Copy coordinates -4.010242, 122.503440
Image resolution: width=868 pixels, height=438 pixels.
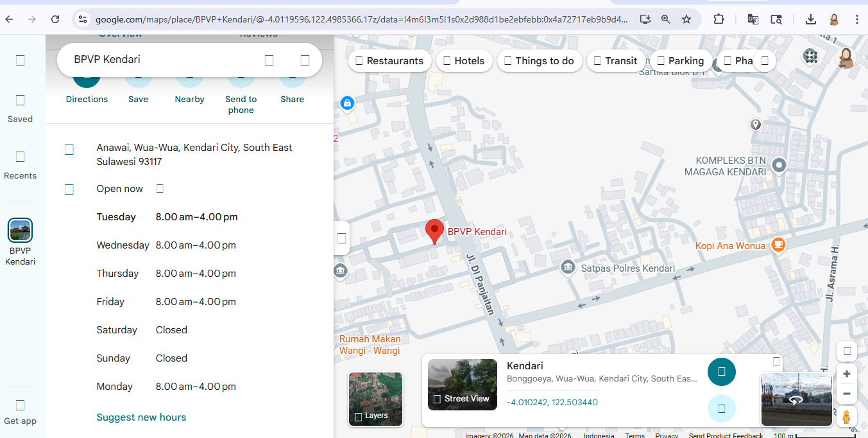[552, 403]
